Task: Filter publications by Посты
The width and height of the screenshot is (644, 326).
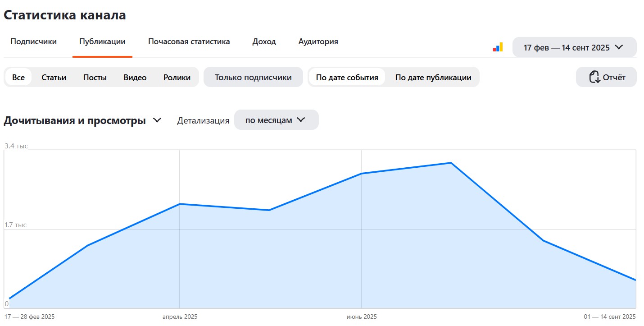Action: [x=95, y=77]
